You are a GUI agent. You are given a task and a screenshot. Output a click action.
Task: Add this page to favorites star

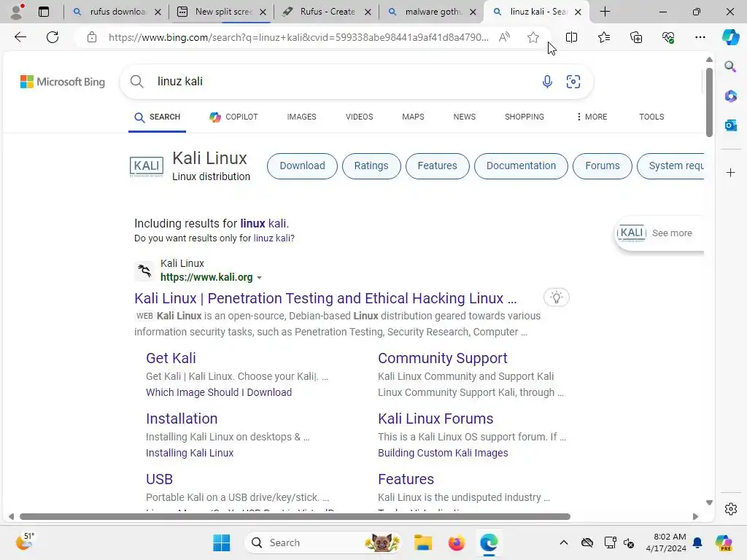(533, 37)
